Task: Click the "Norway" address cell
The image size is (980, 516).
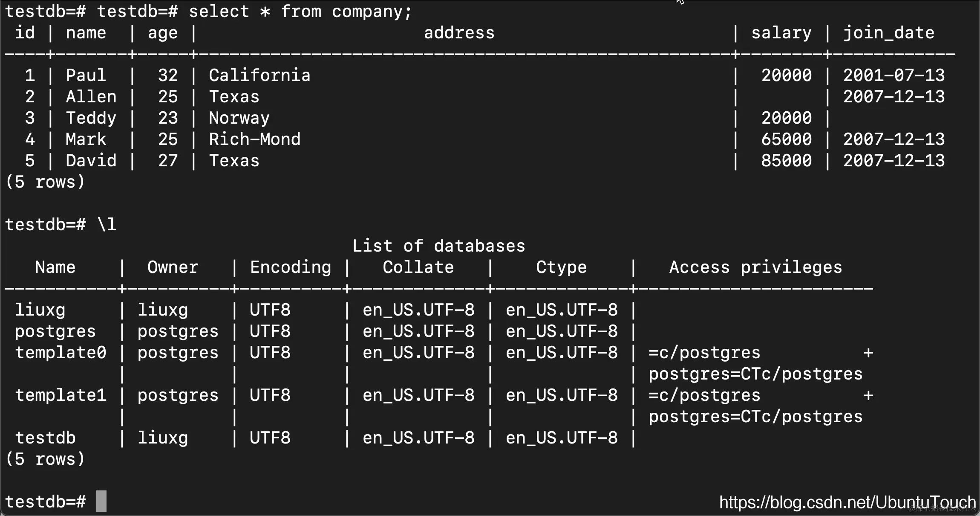Action: pyautogui.click(x=239, y=118)
